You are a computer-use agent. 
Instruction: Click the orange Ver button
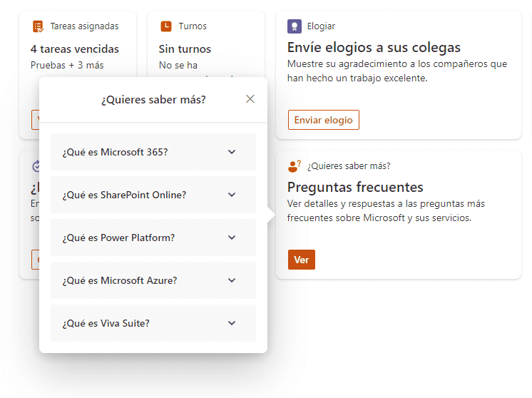pyautogui.click(x=301, y=260)
